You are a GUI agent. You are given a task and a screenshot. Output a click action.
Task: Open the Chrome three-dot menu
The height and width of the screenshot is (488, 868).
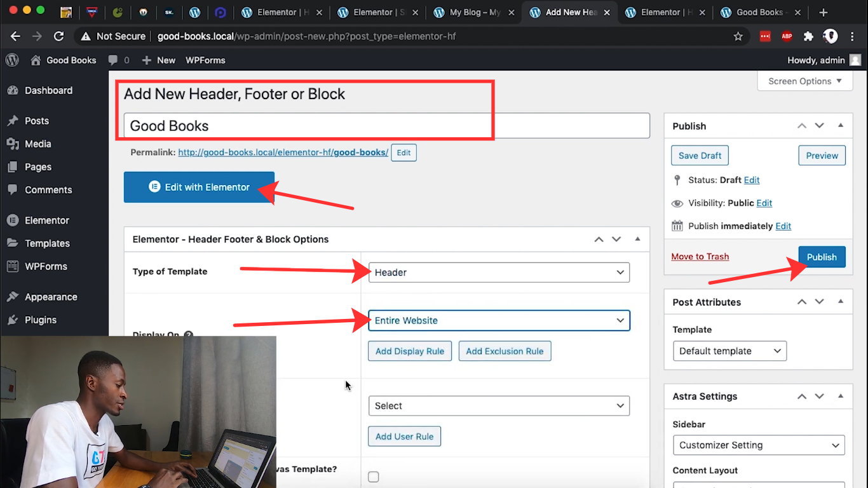(853, 36)
